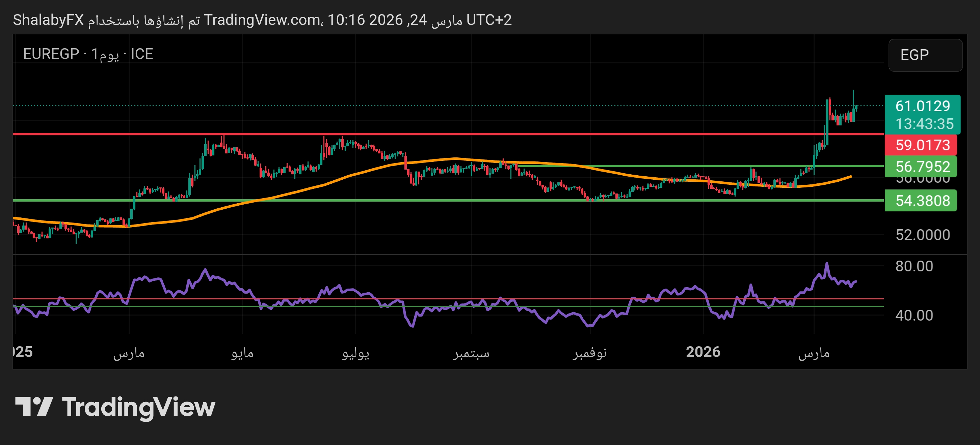The width and height of the screenshot is (980, 445).
Task: Click the TradingView logo icon
Action: (33, 406)
